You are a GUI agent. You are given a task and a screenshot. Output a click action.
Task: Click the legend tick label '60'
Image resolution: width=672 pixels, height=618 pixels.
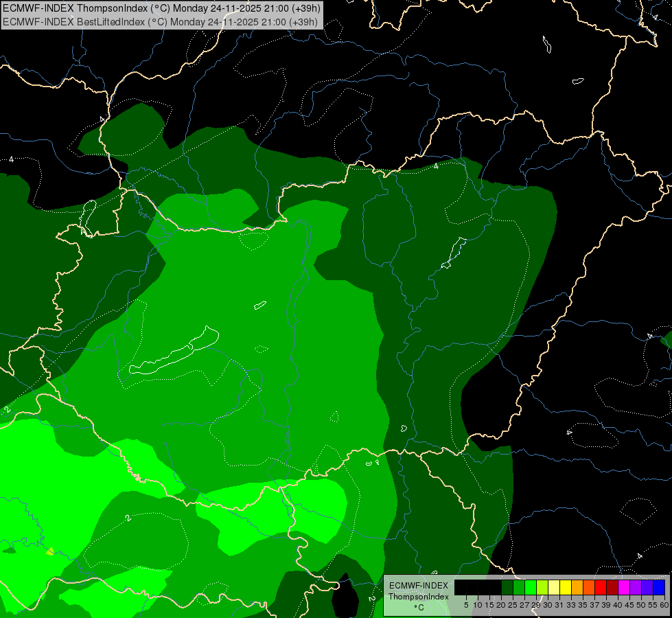coord(664,605)
